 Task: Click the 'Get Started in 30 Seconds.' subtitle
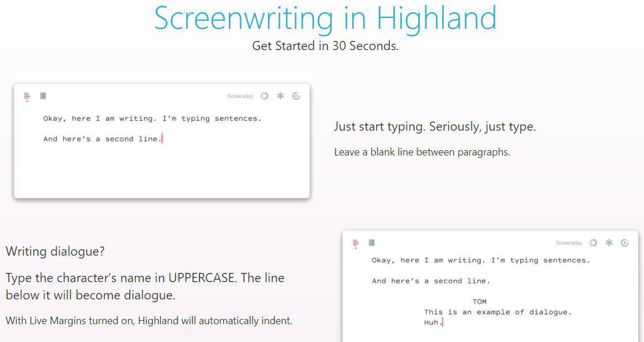pos(325,46)
